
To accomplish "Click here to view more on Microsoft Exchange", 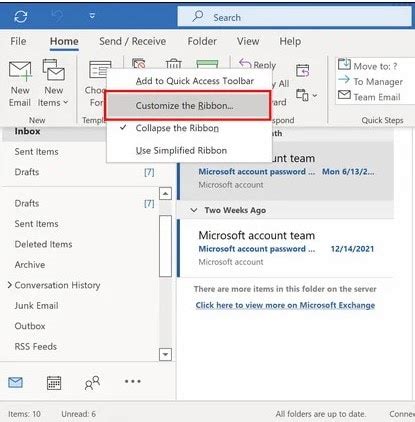I will pos(285,305).
